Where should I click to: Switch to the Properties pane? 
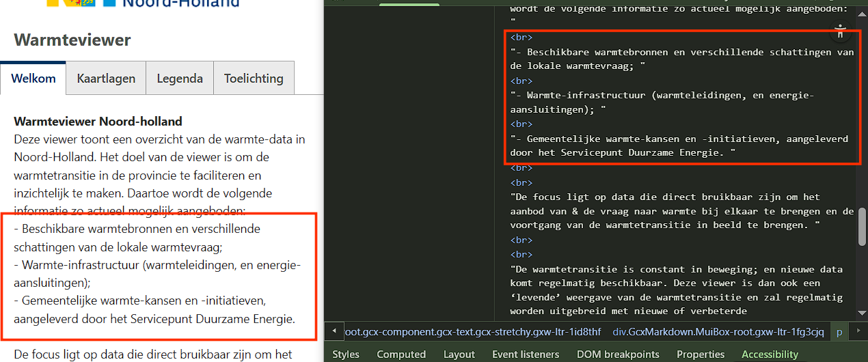(x=701, y=354)
